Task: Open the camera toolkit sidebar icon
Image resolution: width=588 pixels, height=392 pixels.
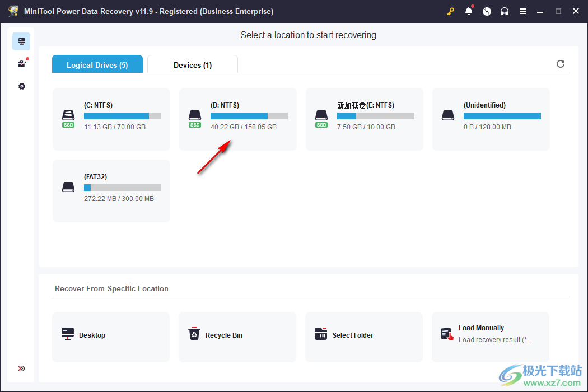Action: click(x=21, y=63)
